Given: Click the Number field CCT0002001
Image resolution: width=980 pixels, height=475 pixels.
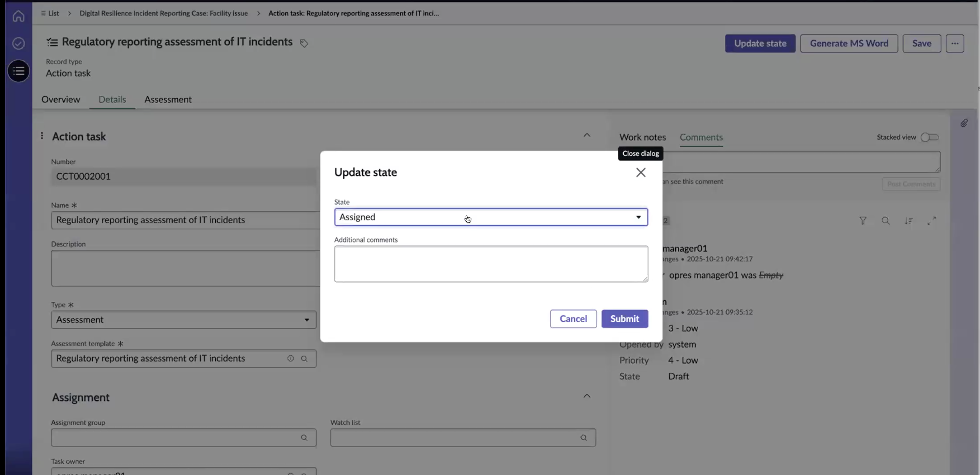Looking at the screenshot, I should pos(184,176).
